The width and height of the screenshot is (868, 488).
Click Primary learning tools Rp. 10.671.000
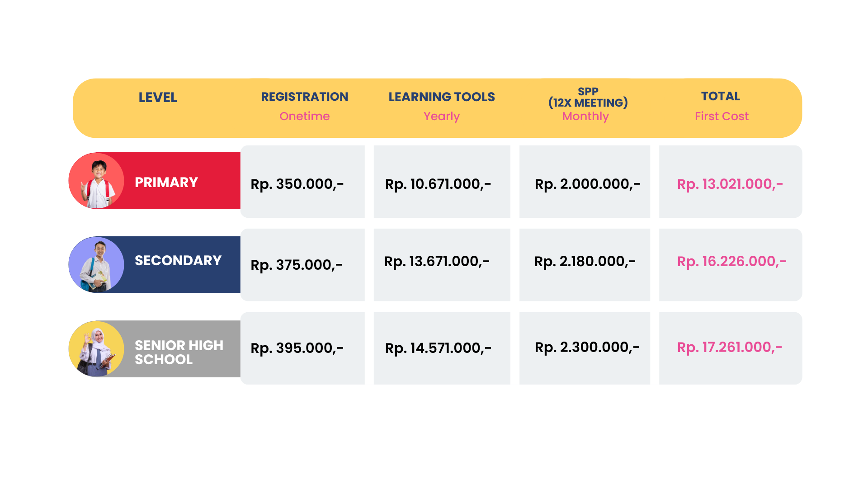(438, 184)
